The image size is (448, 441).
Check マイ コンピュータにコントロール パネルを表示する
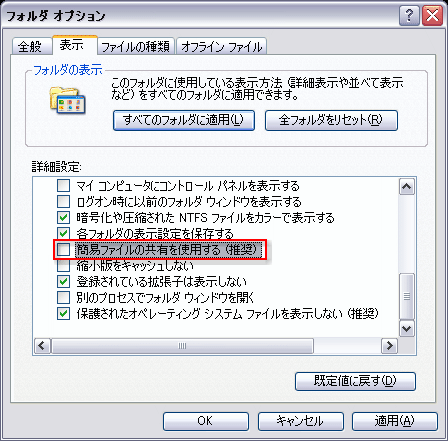[63, 185]
